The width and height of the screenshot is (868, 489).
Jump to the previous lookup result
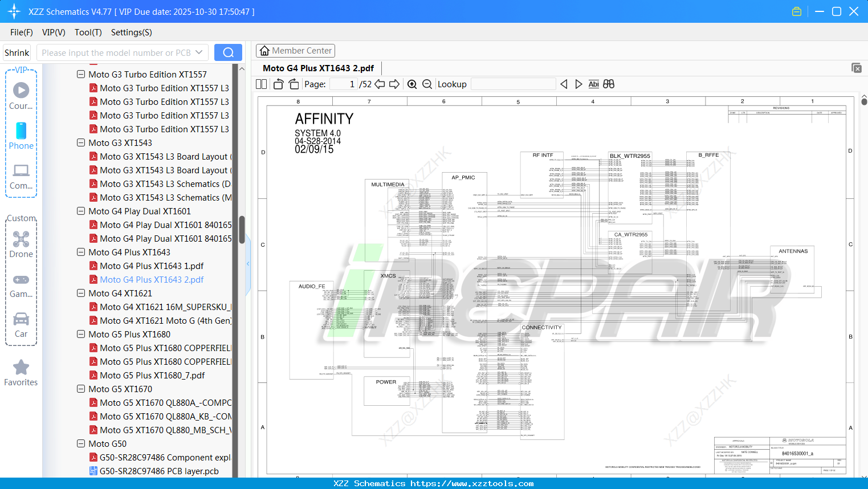pos(564,84)
